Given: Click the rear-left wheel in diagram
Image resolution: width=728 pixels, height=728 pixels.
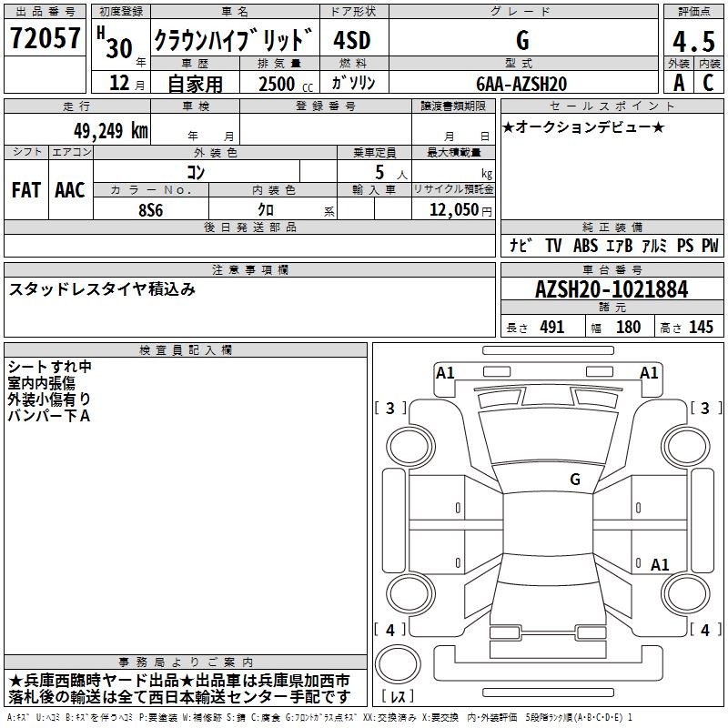Looking at the screenshot, I should (410, 593).
